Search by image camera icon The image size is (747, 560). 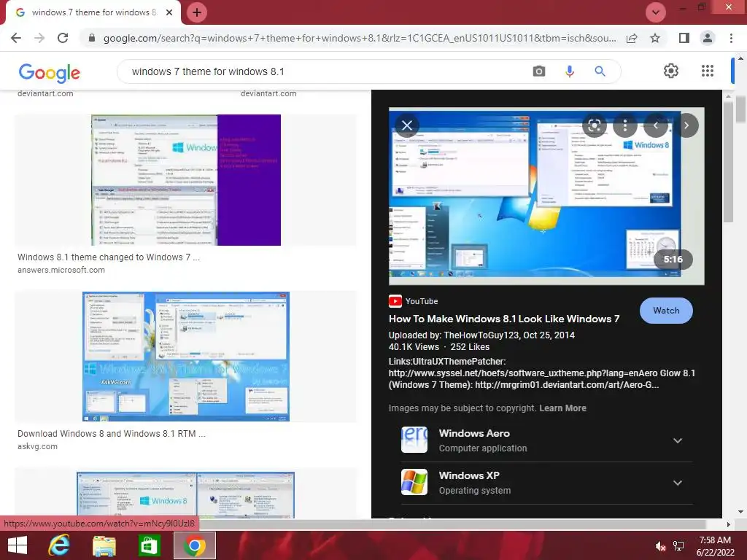539,71
